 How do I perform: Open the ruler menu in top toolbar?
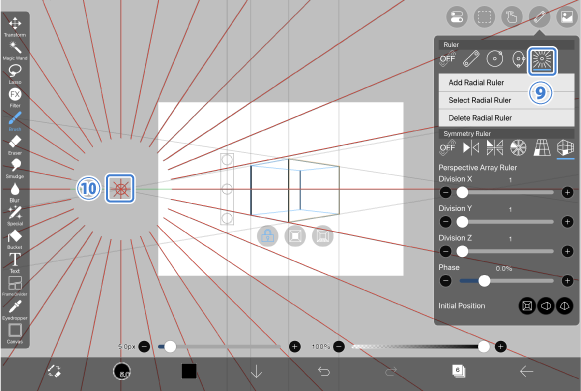point(540,17)
